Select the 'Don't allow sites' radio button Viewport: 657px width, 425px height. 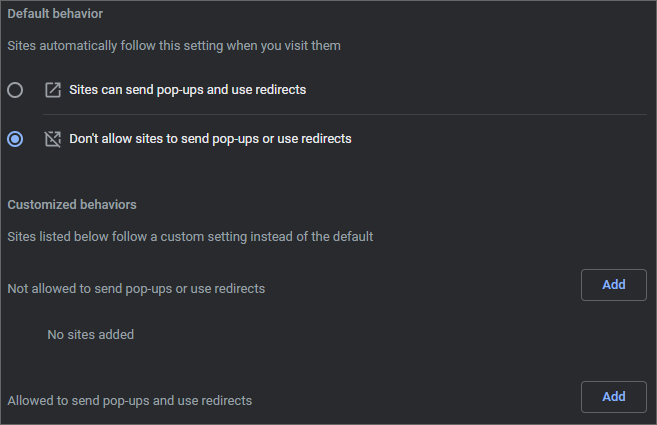pyautogui.click(x=15, y=139)
